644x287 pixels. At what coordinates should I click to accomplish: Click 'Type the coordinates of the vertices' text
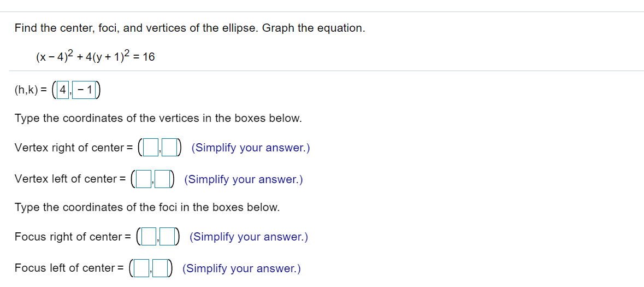click(x=158, y=118)
